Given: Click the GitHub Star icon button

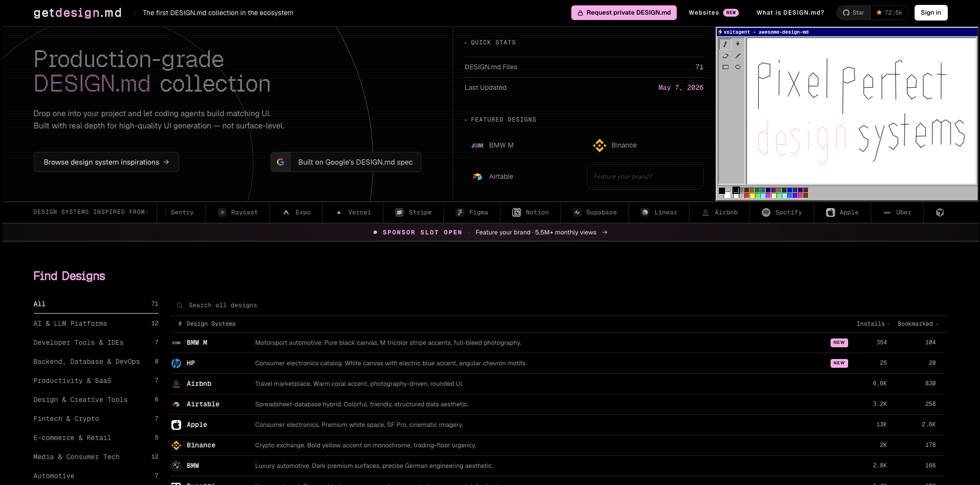Looking at the screenshot, I should point(854,13).
